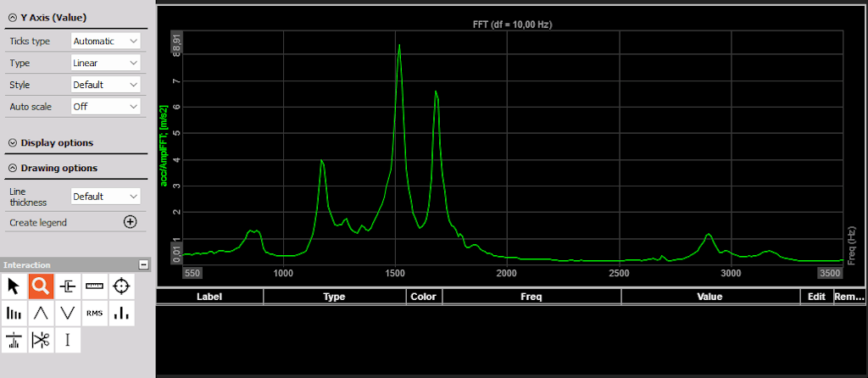Select the RMS marker tool
Image resolution: width=868 pixels, height=378 pixels.
95,314
